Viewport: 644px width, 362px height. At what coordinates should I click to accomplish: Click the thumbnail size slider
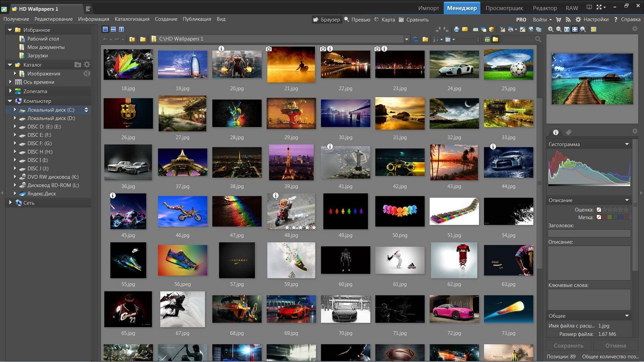click(469, 39)
